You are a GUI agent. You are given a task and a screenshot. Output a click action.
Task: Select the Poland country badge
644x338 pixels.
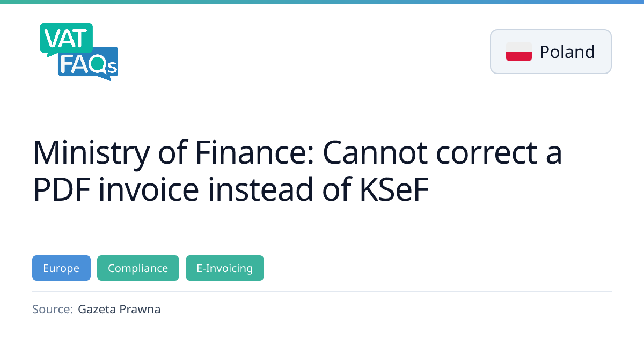point(551,52)
